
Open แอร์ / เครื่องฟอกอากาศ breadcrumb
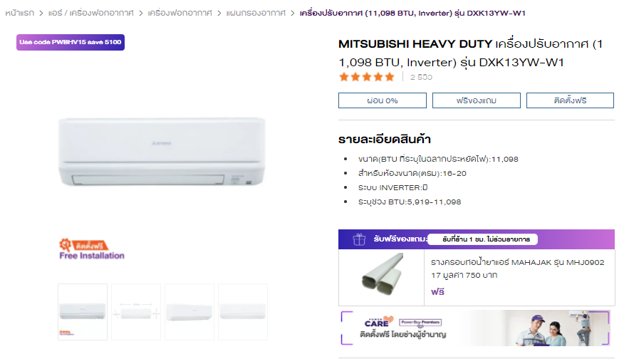click(90, 14)
